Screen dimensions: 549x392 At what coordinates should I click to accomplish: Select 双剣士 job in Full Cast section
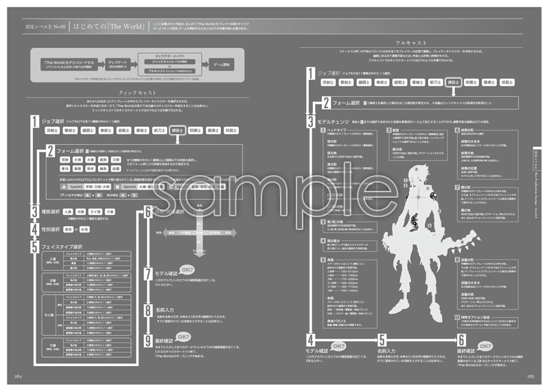pos(328,82)
